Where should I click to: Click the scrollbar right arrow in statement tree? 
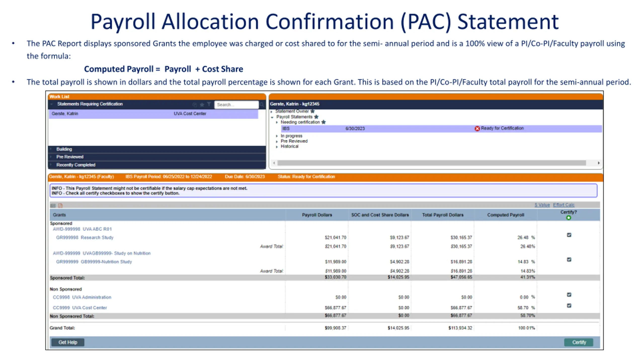point(598,163)
